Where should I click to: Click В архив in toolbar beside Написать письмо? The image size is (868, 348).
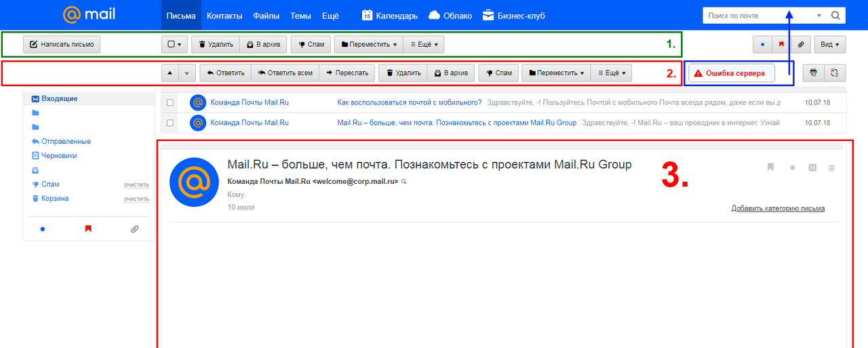[x=264, y=45]
